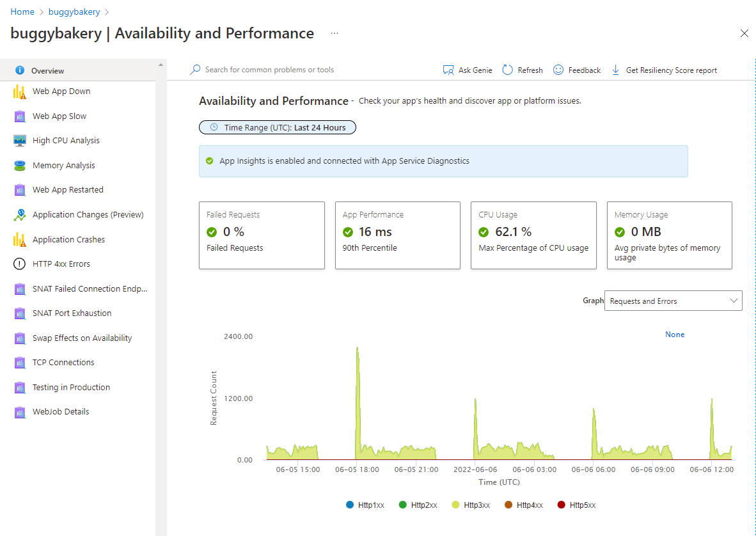756x536 pixels.
Task: Open High CPU Analysis diagnostics
Action: point(67,140)
